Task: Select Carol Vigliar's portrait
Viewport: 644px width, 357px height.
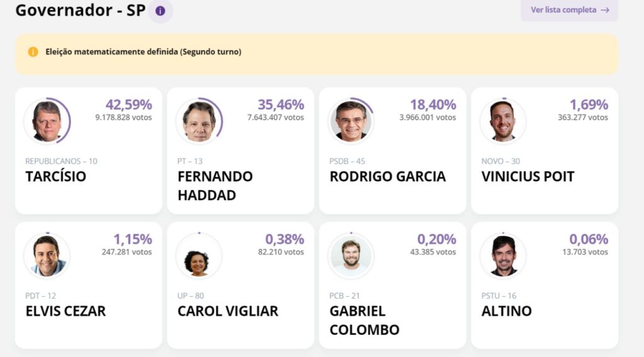Action: (x=199, y=255)
